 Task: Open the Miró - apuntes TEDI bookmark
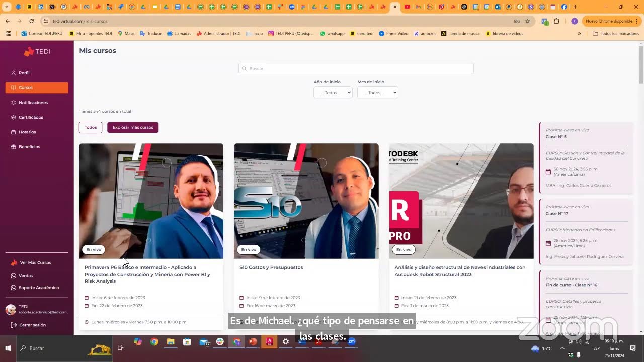(90, 34)
